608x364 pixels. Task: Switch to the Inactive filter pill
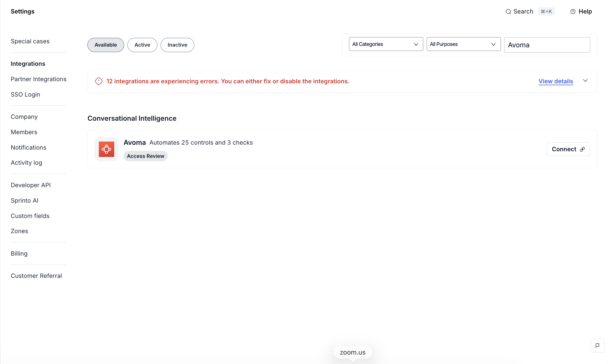pyautogui.click(x=177, y=45)
